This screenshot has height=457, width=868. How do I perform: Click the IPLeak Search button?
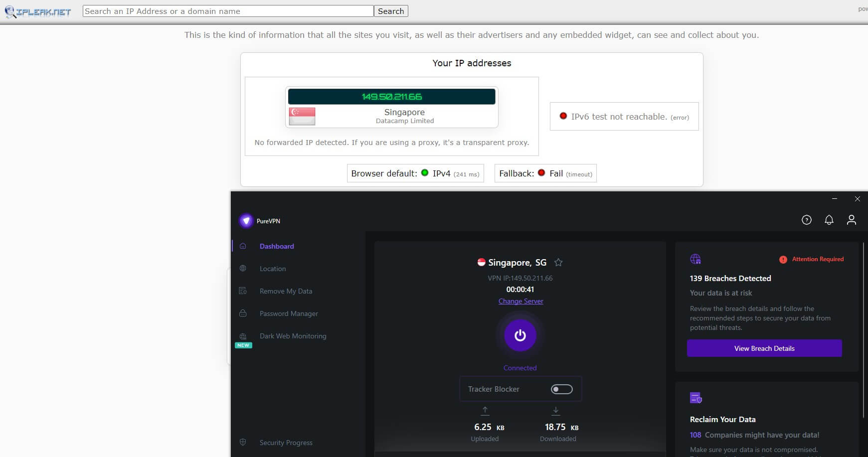tap(391, 11)
